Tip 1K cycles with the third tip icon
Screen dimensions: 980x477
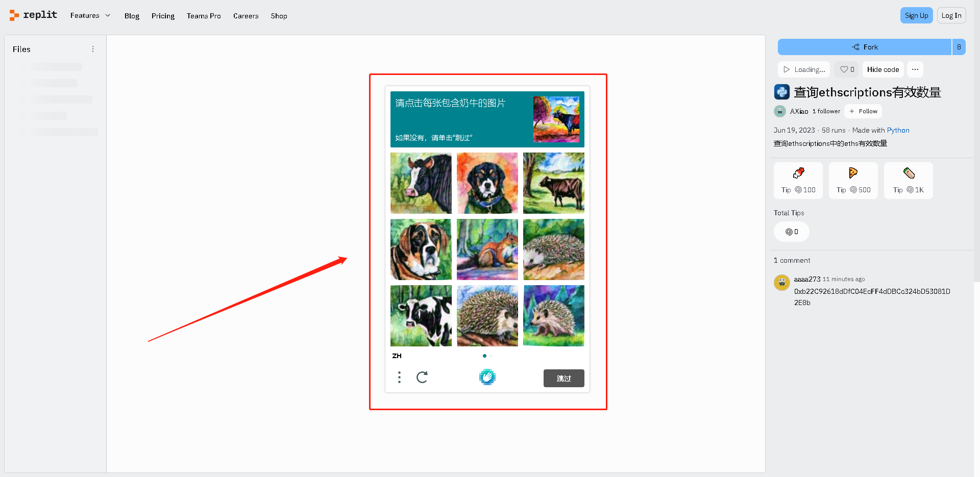(x=909, y=181)
